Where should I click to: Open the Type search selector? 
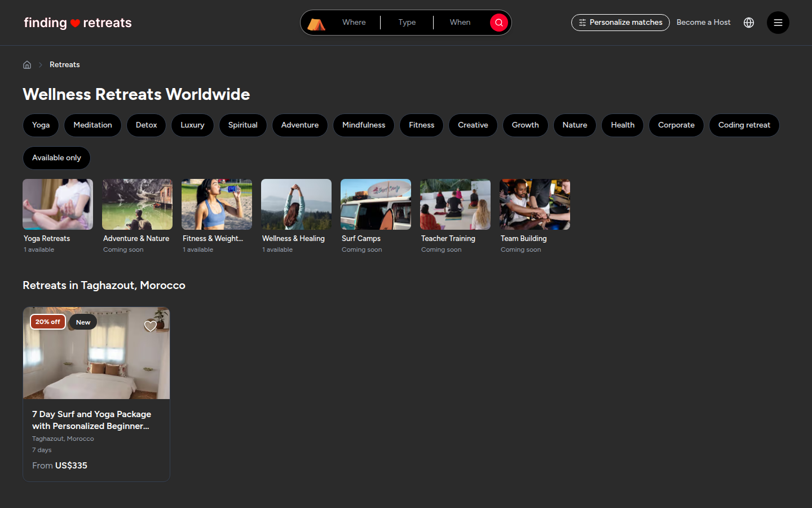point(407,23)
